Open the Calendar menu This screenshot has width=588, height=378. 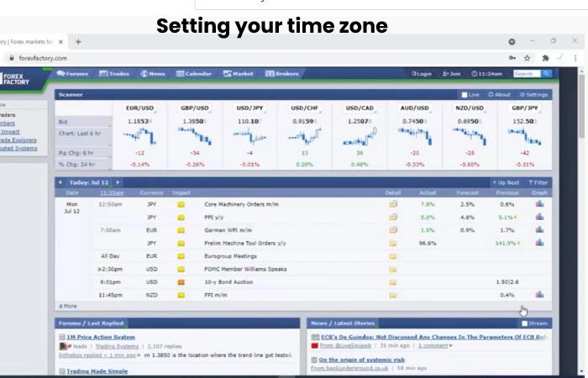pyautogui.click(x=194, y=74)
